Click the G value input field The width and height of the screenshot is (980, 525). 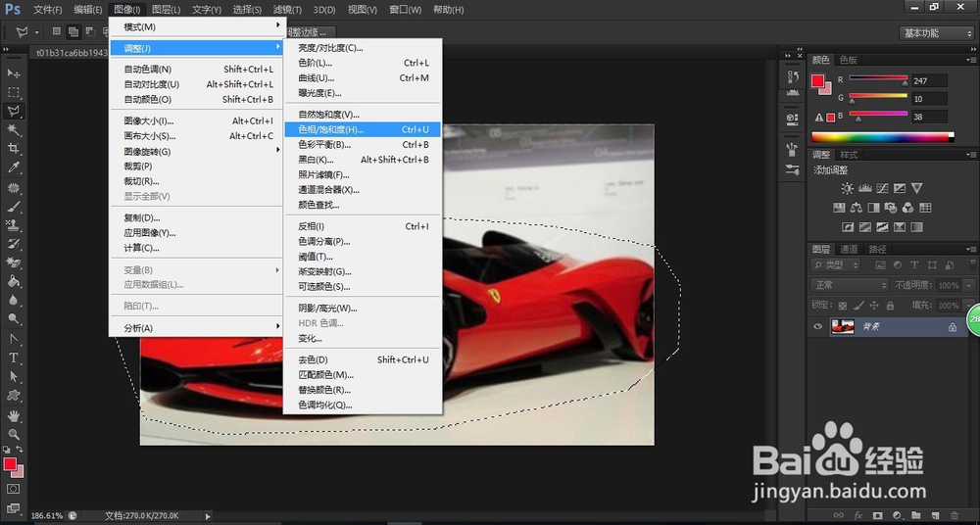[929, 99]
